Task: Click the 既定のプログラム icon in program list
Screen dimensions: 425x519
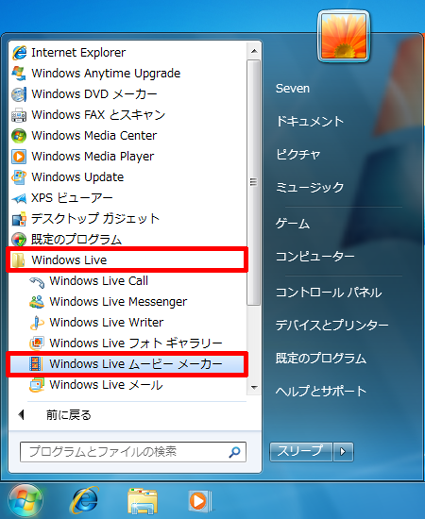Action: 19,239
